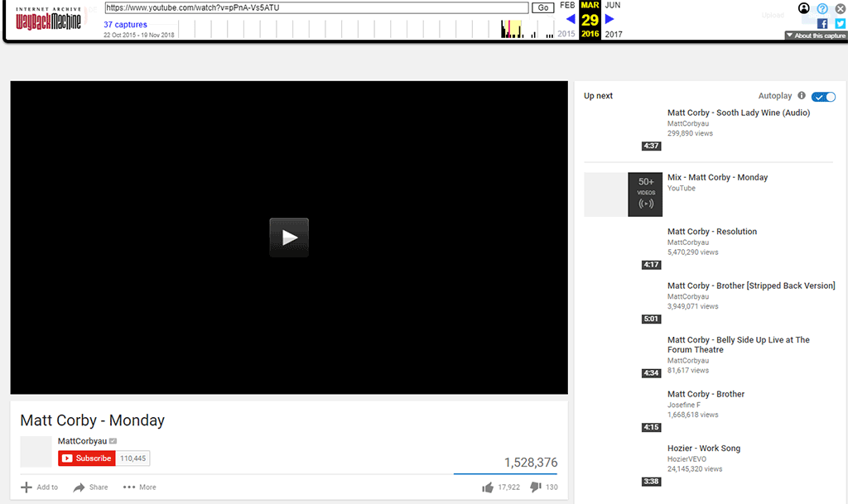The width and height of the screenshot is (848, 504).
Task: Toggle the Autoplay switch off
Action: tap(824, 97)
